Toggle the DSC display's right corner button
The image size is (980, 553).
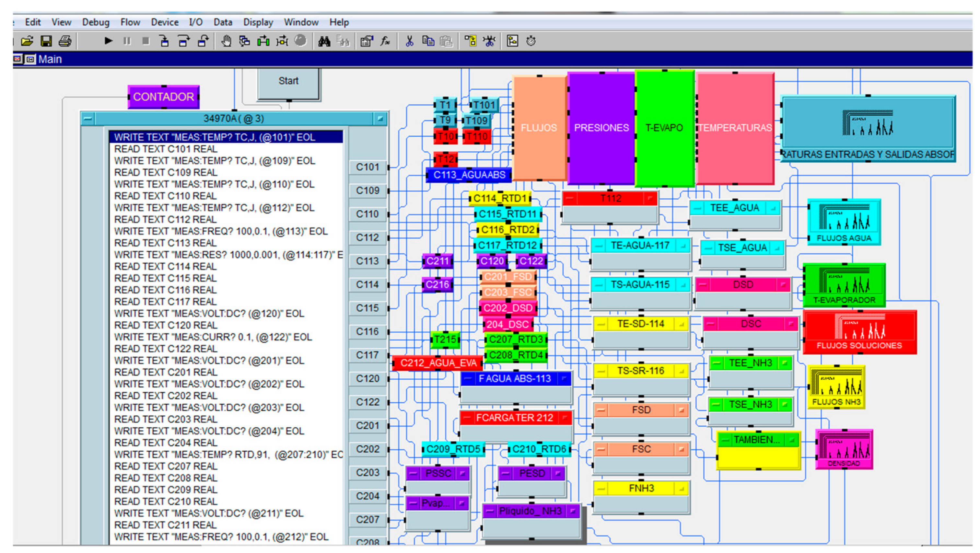coord(791,324)
